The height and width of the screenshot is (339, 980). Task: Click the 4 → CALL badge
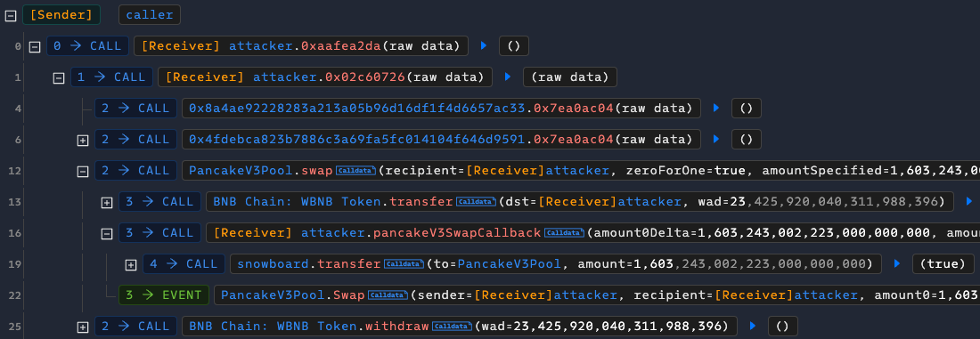pos(184,264)
